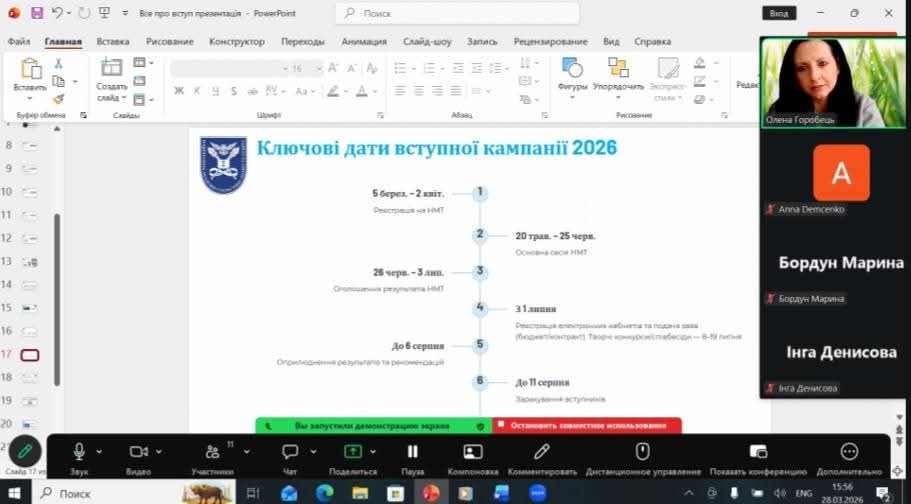The height and width of the screenshot is (504, 911).
Task: Open the Чат chat icon
Action: click(x=290, y=451)
